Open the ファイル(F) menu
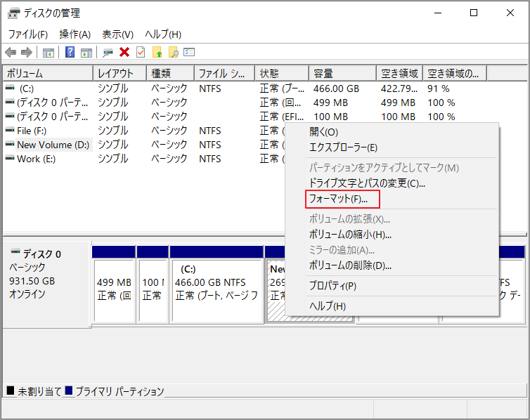 pyautogui.click(x=27, y=34)
